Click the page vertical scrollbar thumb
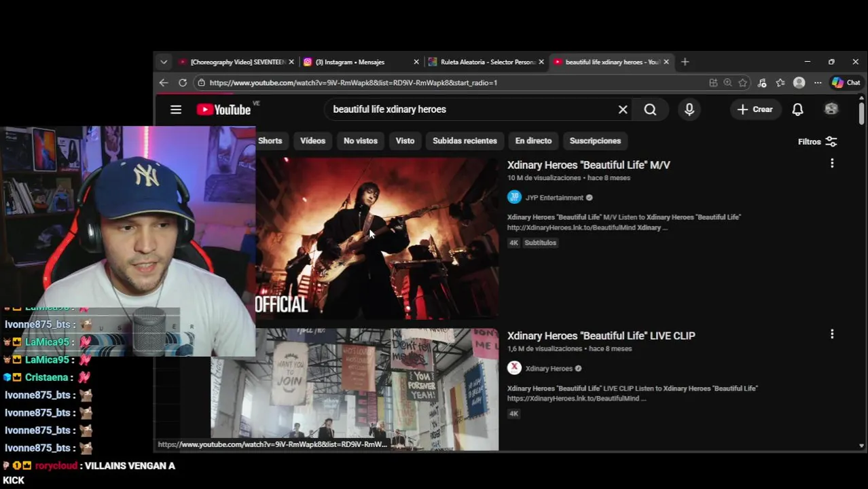Viewport: 868px width, 489px height. [x=861, y=113]
